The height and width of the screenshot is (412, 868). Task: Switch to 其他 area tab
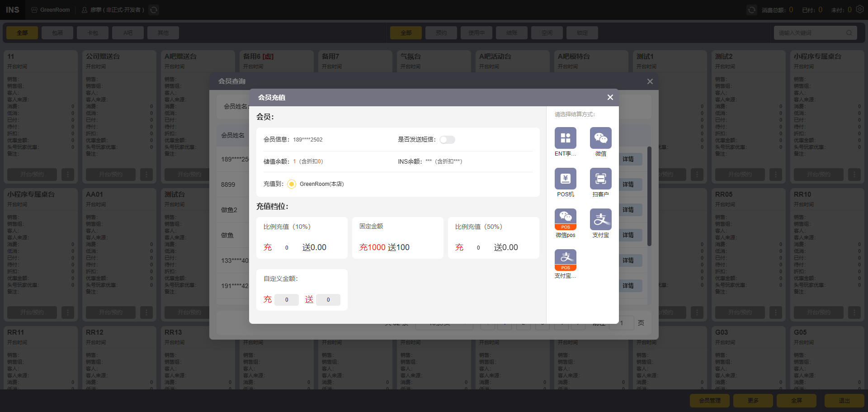click(x=163, y=33)
